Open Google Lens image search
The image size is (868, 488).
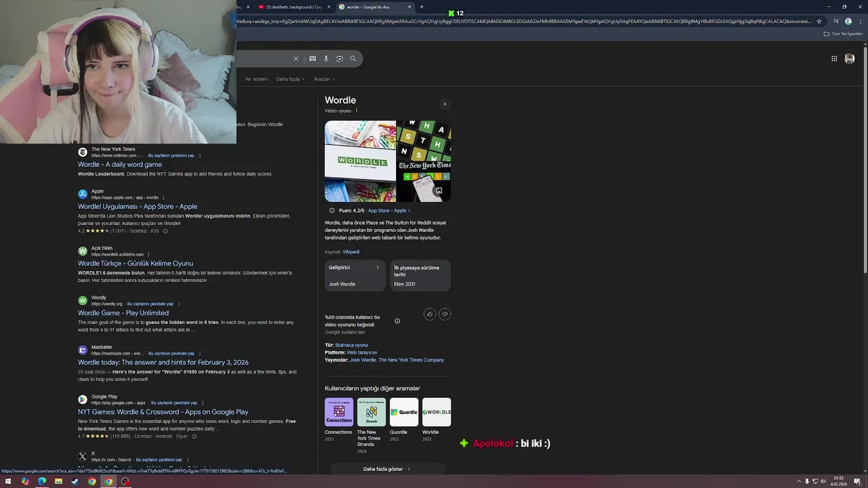point(340,59)
